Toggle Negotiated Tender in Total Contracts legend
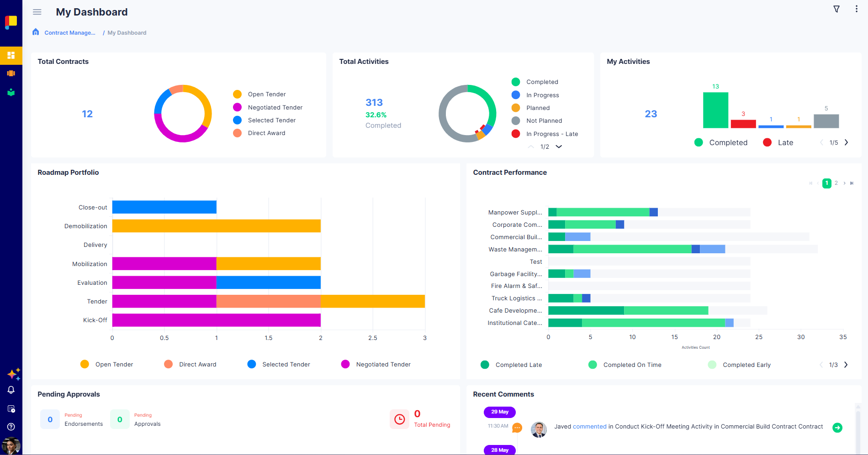The width and height of the screenshot is (868, 455). [267, 107]
